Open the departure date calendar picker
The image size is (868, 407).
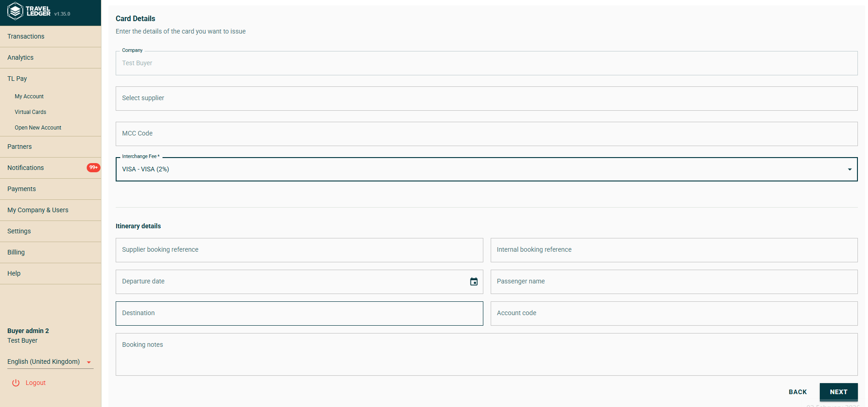474,282
